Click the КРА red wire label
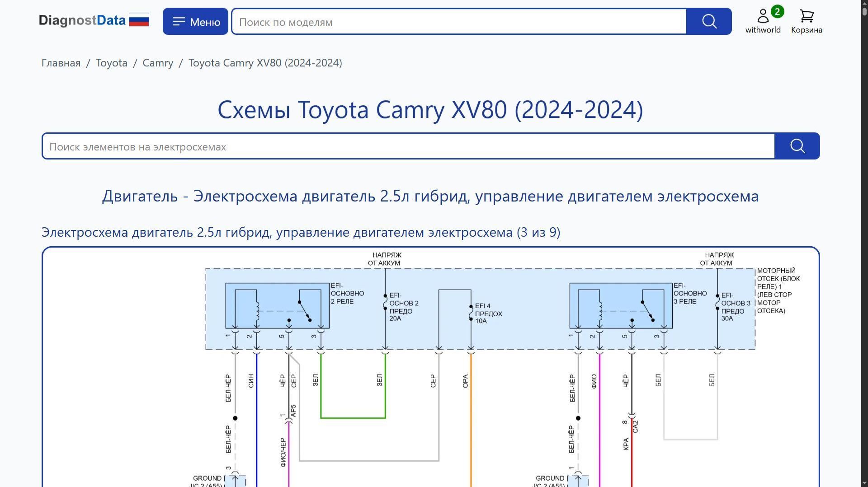 (626, 444)
